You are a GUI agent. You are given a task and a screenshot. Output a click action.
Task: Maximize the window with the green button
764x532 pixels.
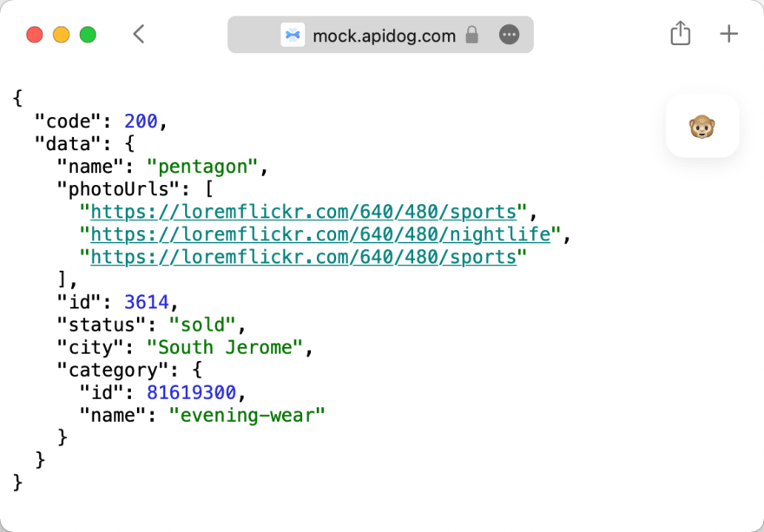point(88,35)
